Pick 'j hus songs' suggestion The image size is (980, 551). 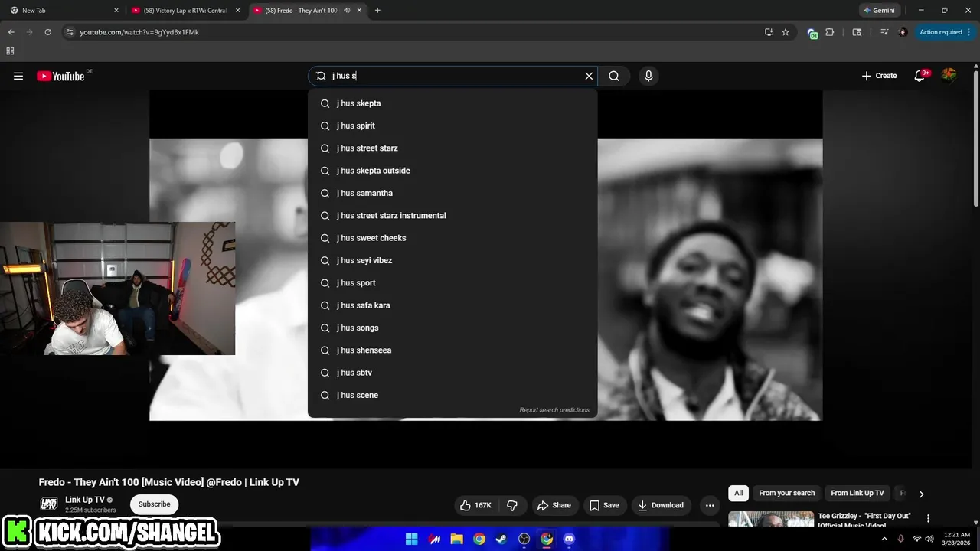pyautogui.click(x=452, y=328)
